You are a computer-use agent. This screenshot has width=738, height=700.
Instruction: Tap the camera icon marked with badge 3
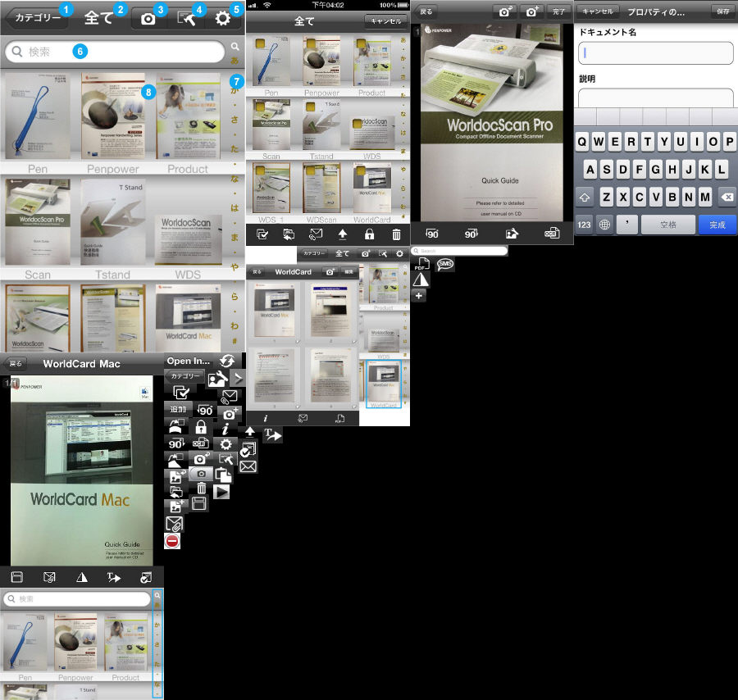point(148,18)
